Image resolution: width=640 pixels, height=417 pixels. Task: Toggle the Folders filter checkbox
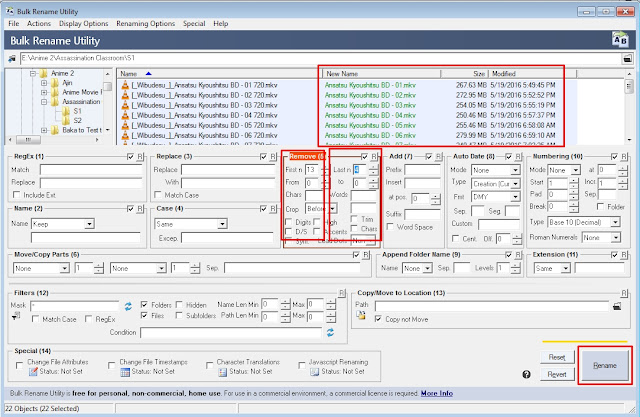(144, 304)
